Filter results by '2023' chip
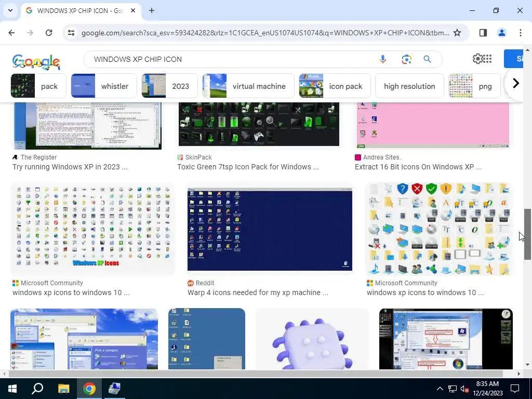 (x=170, y=86)
